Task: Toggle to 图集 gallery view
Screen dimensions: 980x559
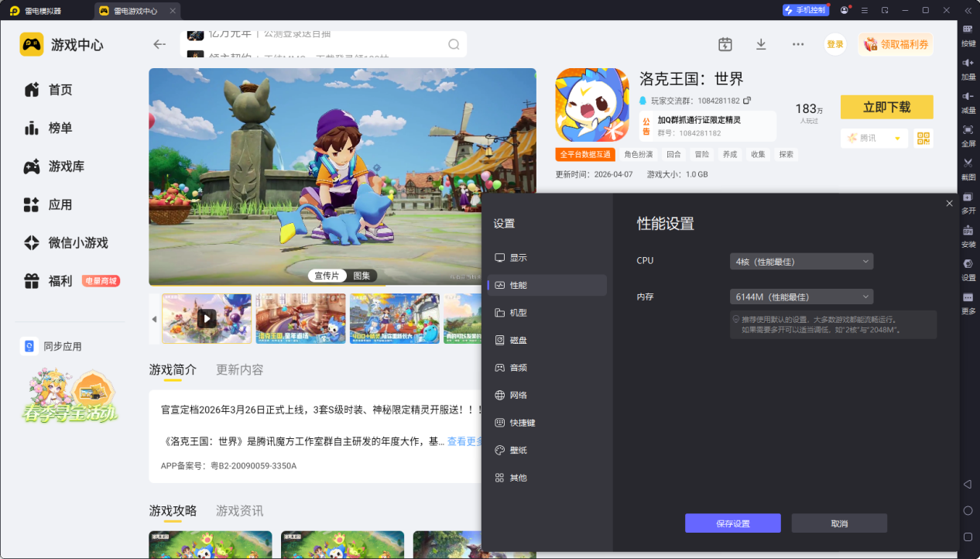Action: pyautogui.click(x=362, y=276)
